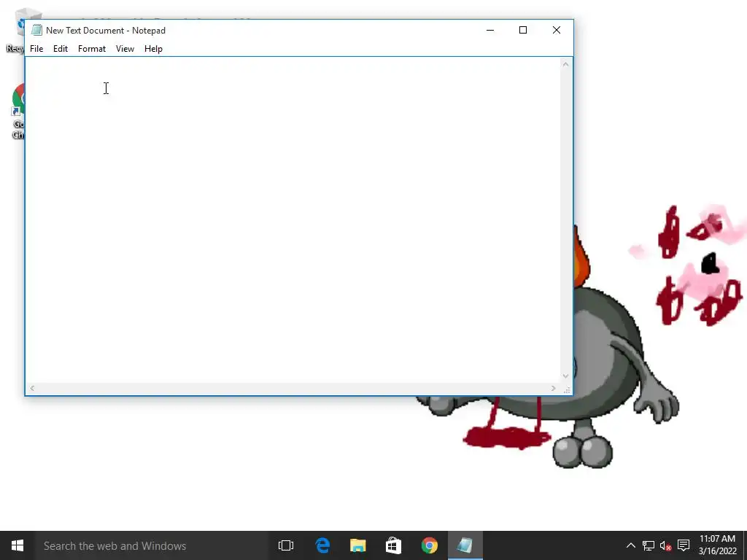Viewport: 747px width, 560px height.
Task: Open Task View from the taskbar
Action: (x=286, y=545)
